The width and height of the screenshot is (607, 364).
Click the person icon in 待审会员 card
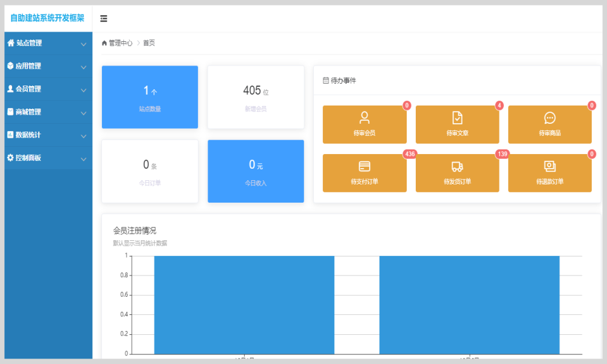click(364, 118)
